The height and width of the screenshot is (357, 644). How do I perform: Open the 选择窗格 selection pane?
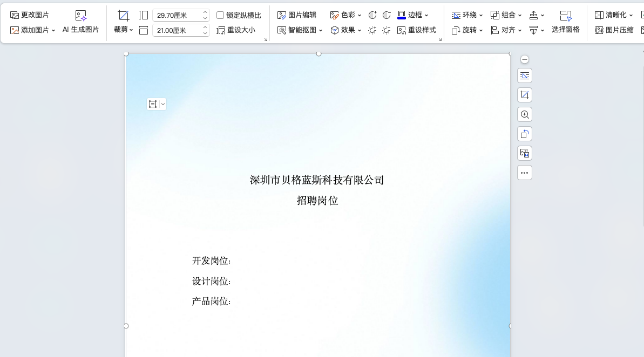point(565,23)
